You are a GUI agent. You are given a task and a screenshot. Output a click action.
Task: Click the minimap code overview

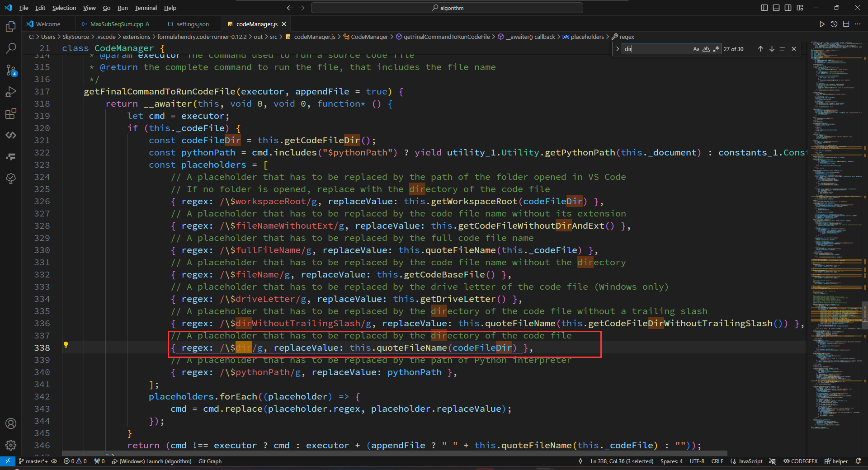835,235
